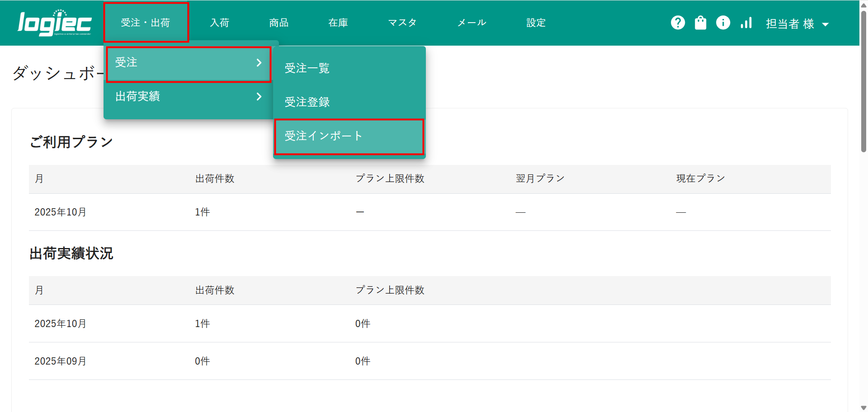Viewport: 868px width, 412px height.
Task: Open the bar chart statistics icon
Action: click(746, 23)
